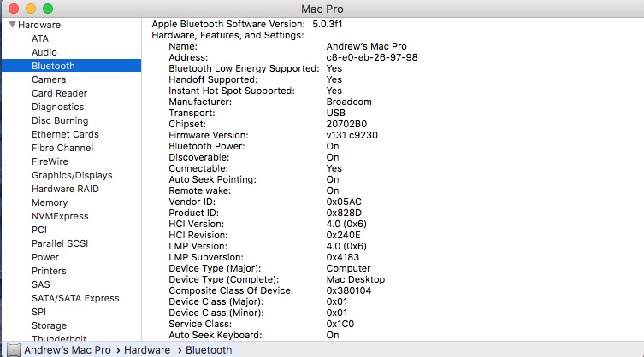Viewport: 644px width, 357px height.
Task: Click the address c8-e0-eb-26-97-98
Action: pos(372,57)
